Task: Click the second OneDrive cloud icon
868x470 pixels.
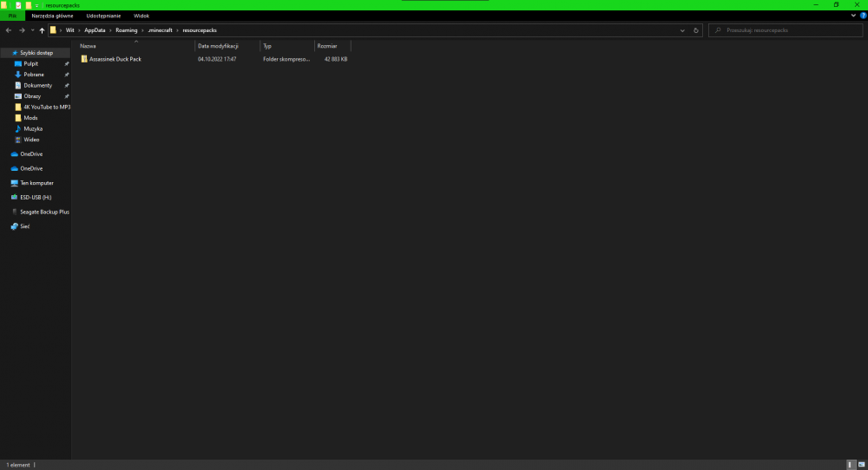Action: tap(15, 168)
